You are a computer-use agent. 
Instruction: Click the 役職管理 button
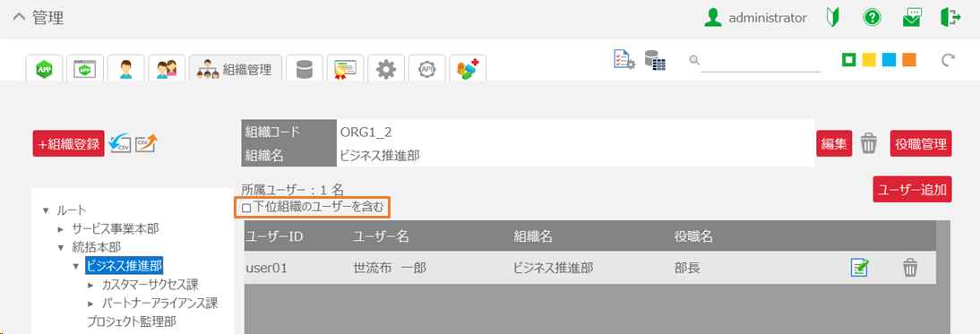921,143
